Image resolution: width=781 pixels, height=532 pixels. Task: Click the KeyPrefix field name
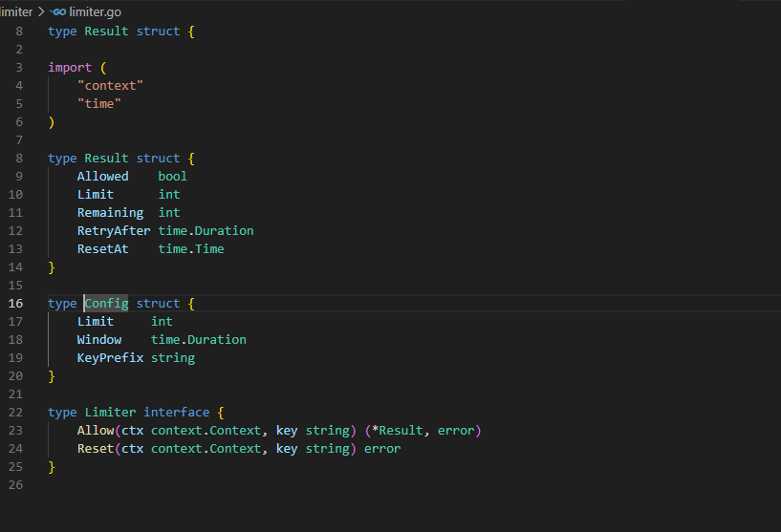[110, 358]
